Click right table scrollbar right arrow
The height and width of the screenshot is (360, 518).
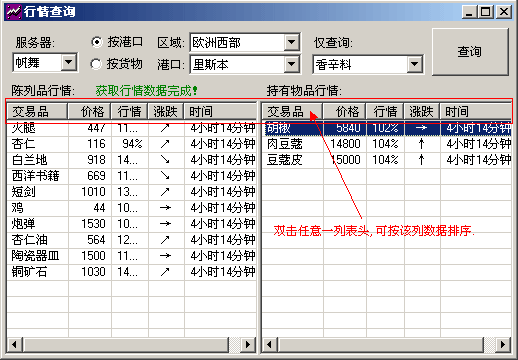tap(503, 345)
